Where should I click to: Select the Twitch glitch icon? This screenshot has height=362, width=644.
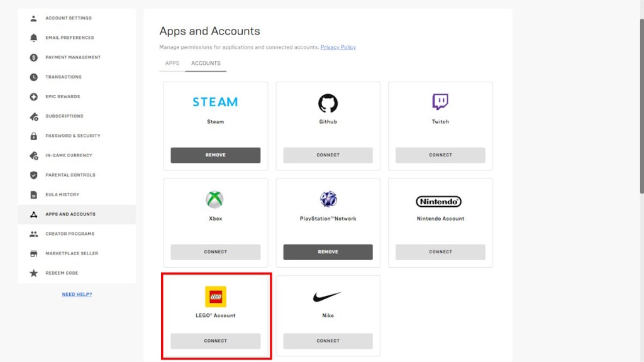440,101
